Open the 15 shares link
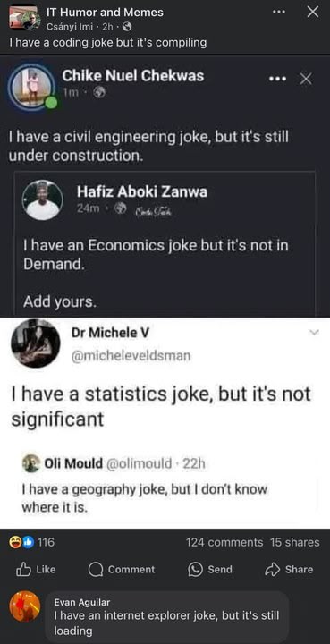Screen dimensions: 330x644 tap(295, 543)
